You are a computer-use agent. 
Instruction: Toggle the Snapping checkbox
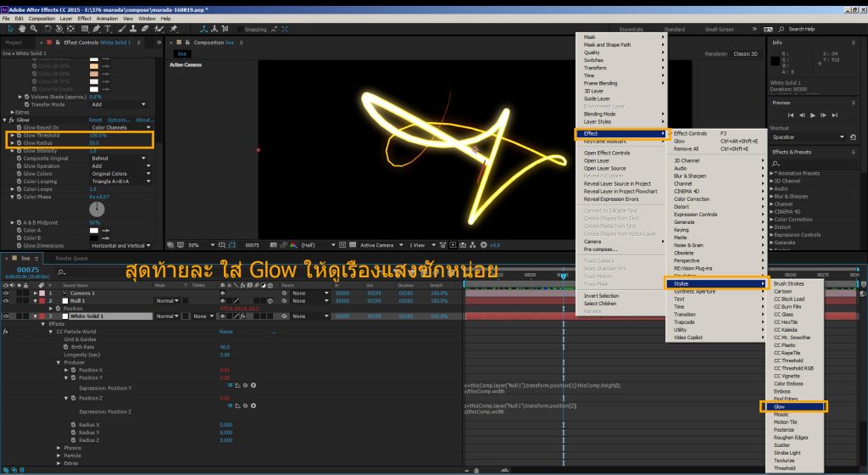[x=239, y=29]
